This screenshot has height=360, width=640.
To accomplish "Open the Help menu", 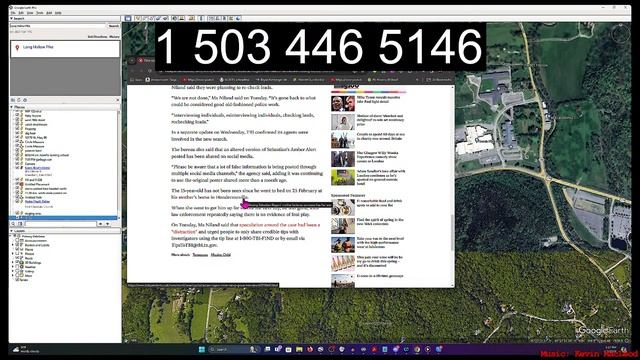I will [x=58, y=13].
